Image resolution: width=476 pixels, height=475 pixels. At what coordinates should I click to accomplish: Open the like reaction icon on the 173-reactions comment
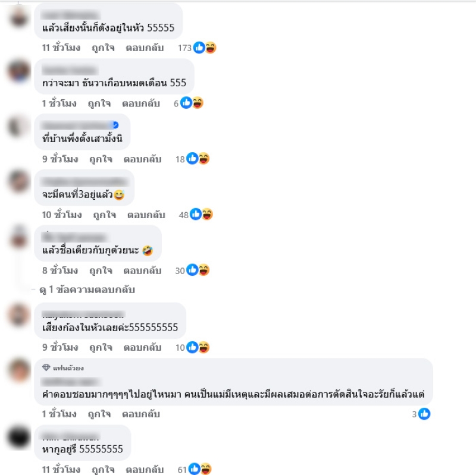pos(199,48)
